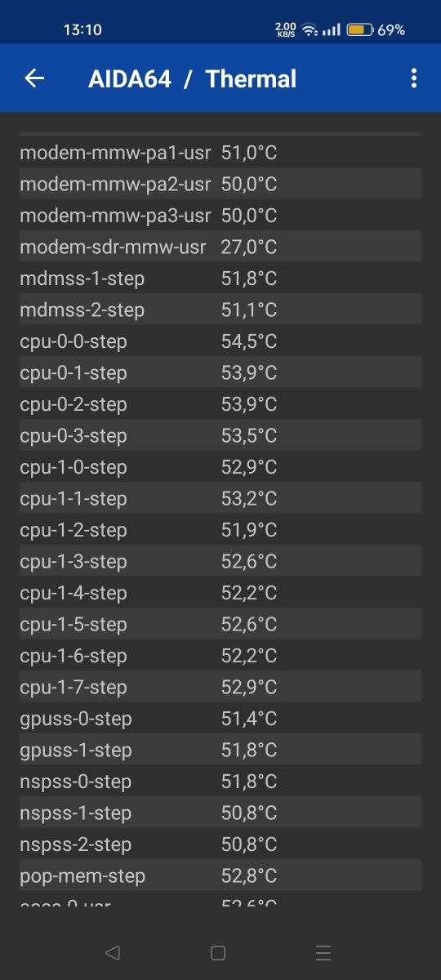Select the modem-sdr-mmw-usr row
The width and height of the screenshot is (441, 980).
coord(220,247)
